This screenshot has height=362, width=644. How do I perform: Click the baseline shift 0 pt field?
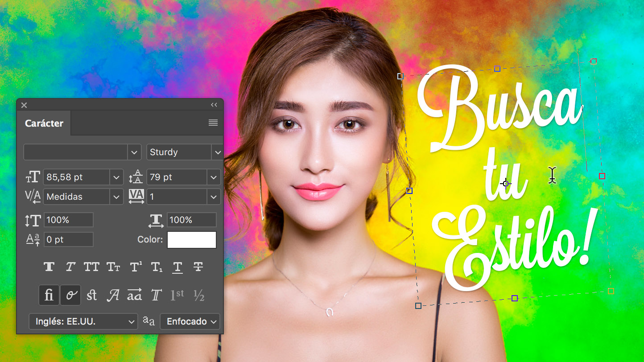(x=68, y=240)
